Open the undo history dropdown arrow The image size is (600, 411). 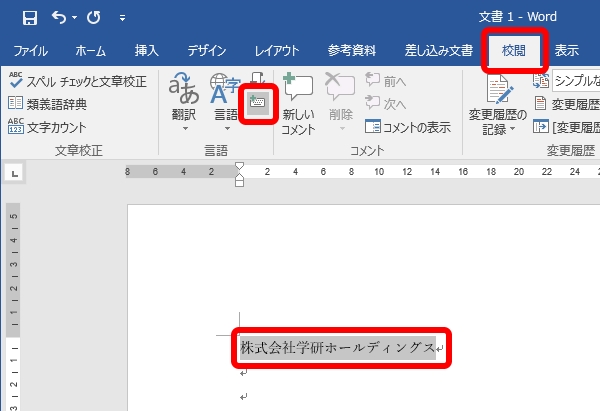74,18
